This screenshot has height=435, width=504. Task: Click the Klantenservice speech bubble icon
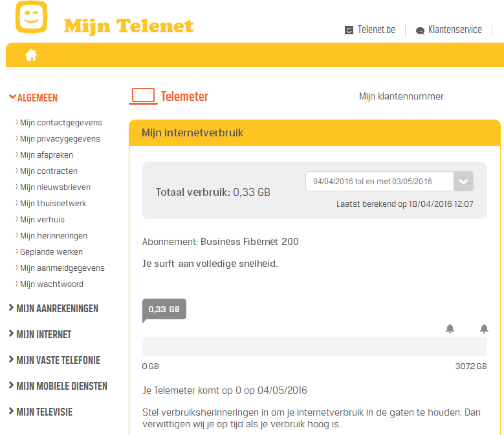(420, 30)
